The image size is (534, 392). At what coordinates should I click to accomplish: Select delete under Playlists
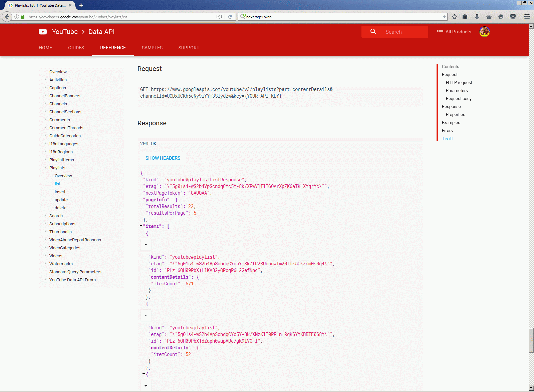click(x=60, y=208)
